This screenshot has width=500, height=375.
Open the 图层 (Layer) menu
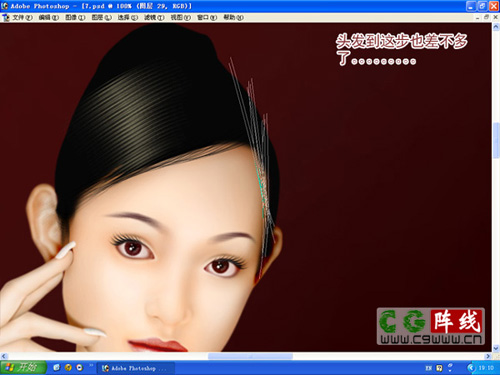tap(102, 17)
